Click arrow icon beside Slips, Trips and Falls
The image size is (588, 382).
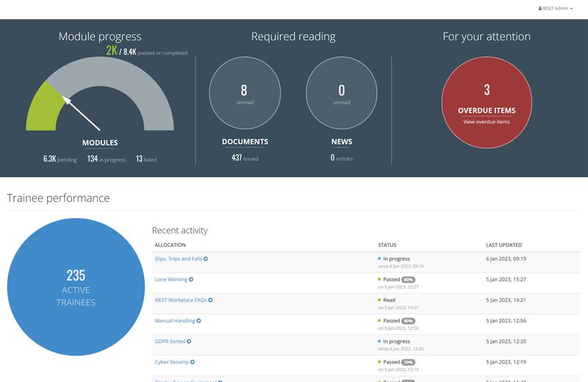[x=206, y=259]
